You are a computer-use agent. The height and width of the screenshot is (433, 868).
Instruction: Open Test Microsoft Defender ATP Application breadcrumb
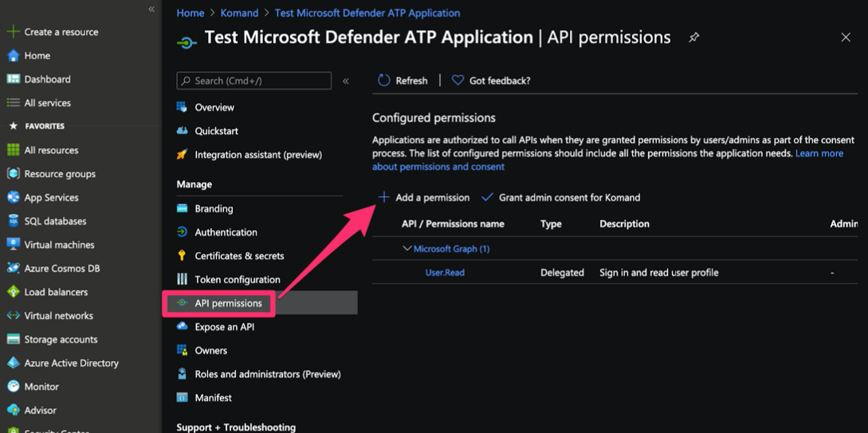[367, 13]
